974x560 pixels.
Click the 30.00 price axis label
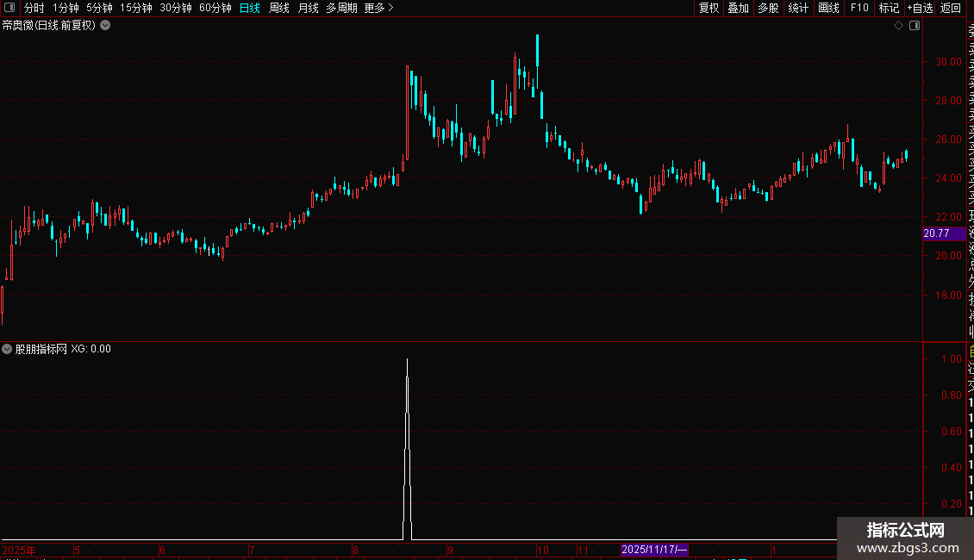(x=948, y=61)
